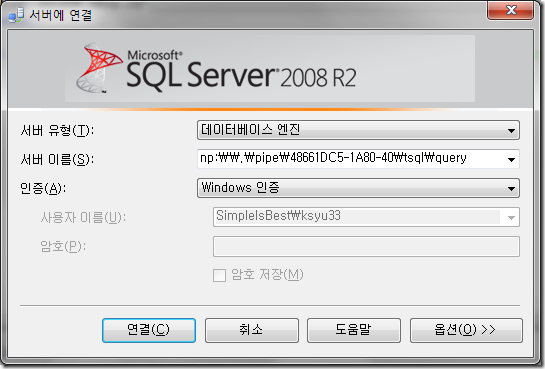The image size is (545, 369).
Task: Expand options with 옵션(O) >> button
Action: tap(466, 330)
